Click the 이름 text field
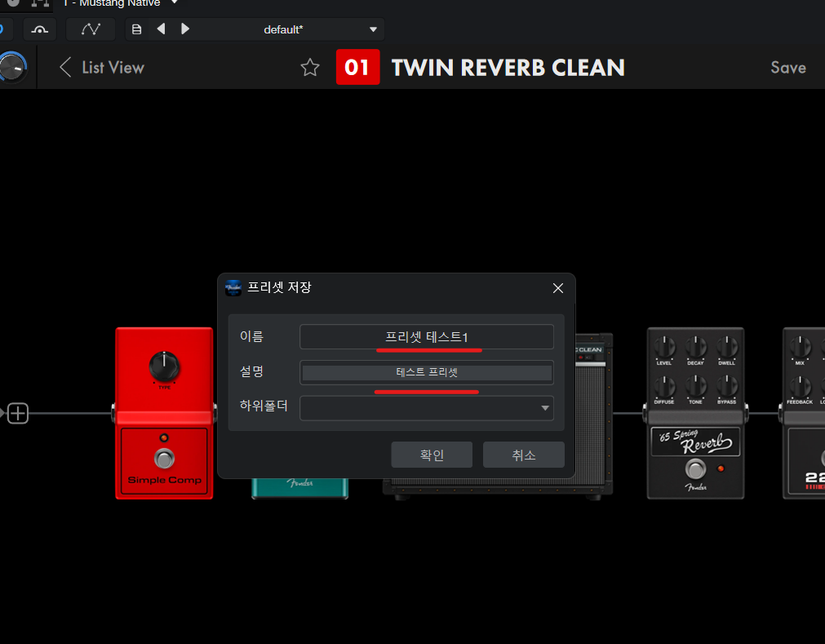Screen dimensions: 825x644 click(x=426, y=336)
